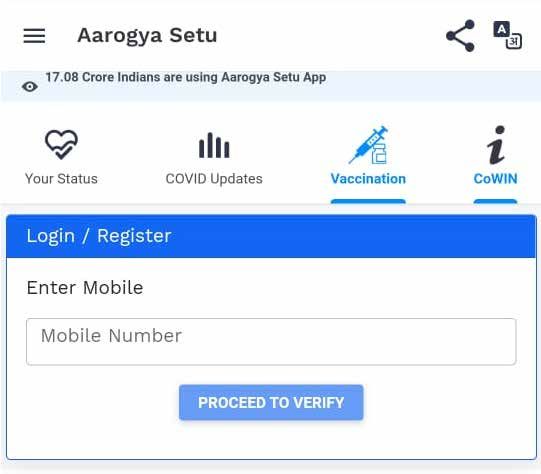Viewport: 541px width, 474px height.
Task: Click the CoWIN info icon
Action: tap(496, 145)
